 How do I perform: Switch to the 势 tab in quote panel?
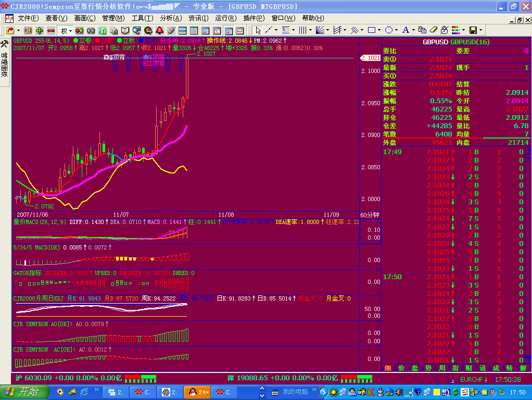point(428,368)
